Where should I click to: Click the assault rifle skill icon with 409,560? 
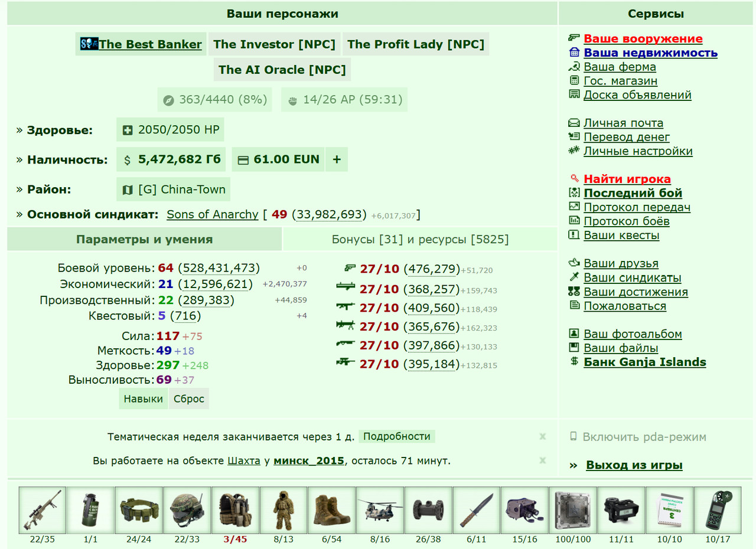(346, 306)
